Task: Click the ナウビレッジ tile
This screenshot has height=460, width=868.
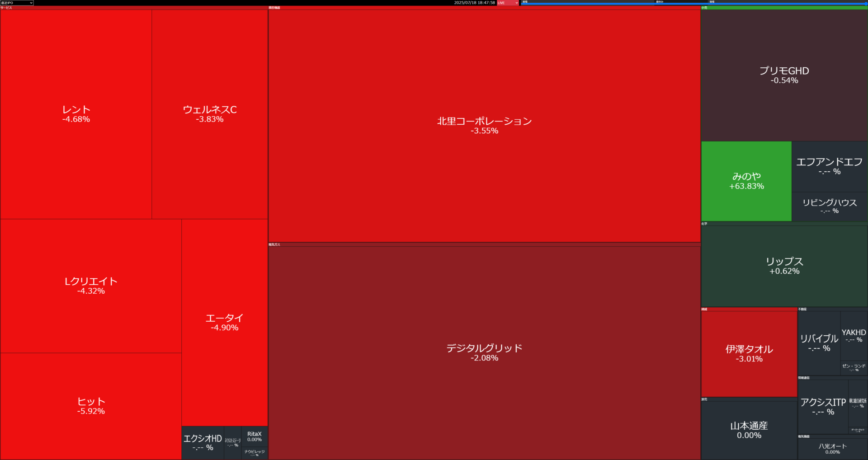Action: 255,453
